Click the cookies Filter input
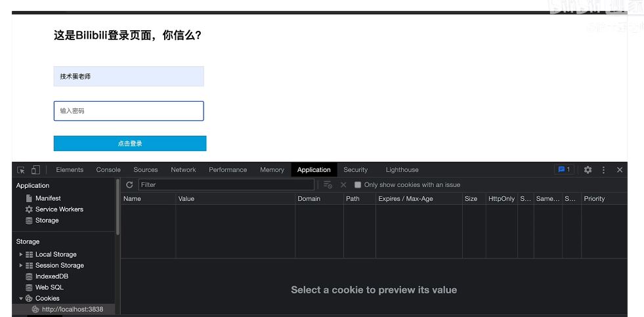Screen dimensions: 644x317 click(x=226, y=185)
